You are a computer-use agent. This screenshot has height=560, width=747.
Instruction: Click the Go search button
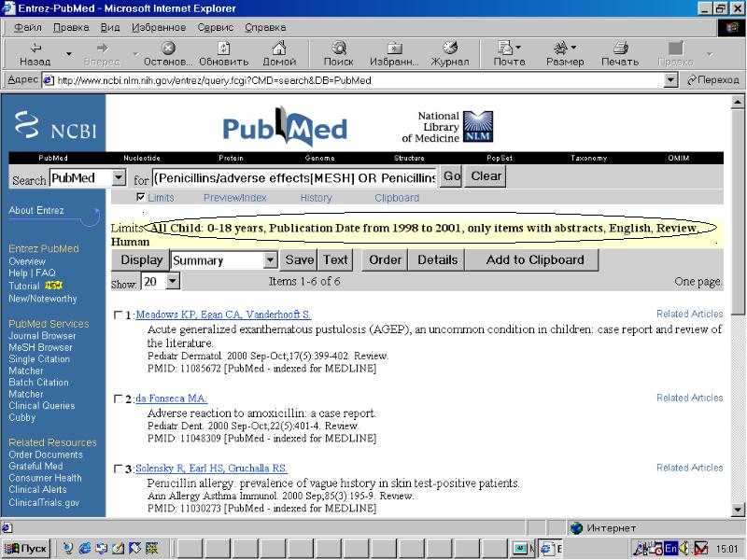(452, 176)
